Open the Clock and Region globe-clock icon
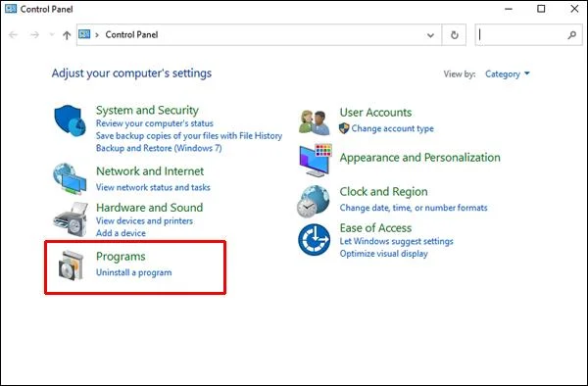The height and width of the screenshot is (386, 588). (x=314, y=201)
